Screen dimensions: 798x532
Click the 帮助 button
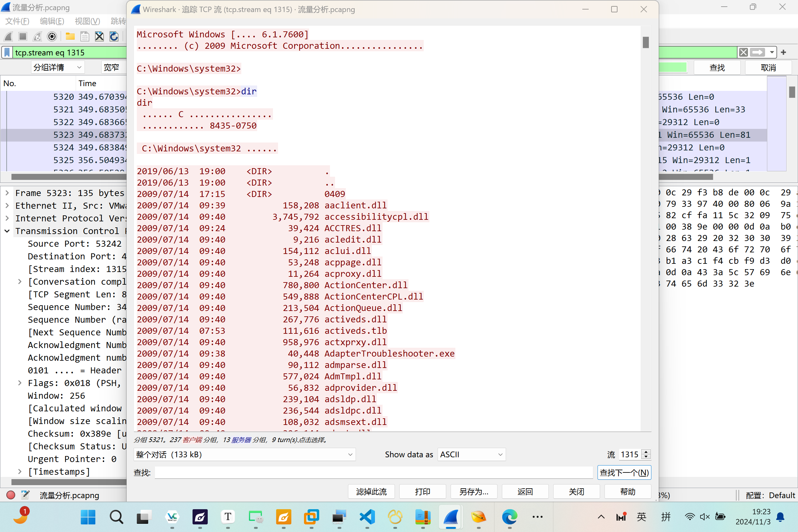click(x=628, y=491)
